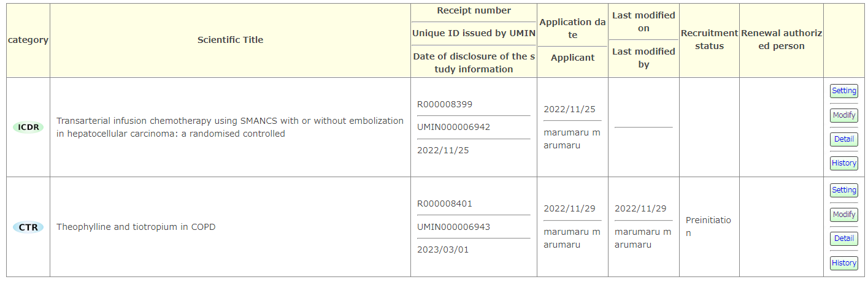Open History for Theophylline COPD trial

pyautogui.click(x=843, y=263)
